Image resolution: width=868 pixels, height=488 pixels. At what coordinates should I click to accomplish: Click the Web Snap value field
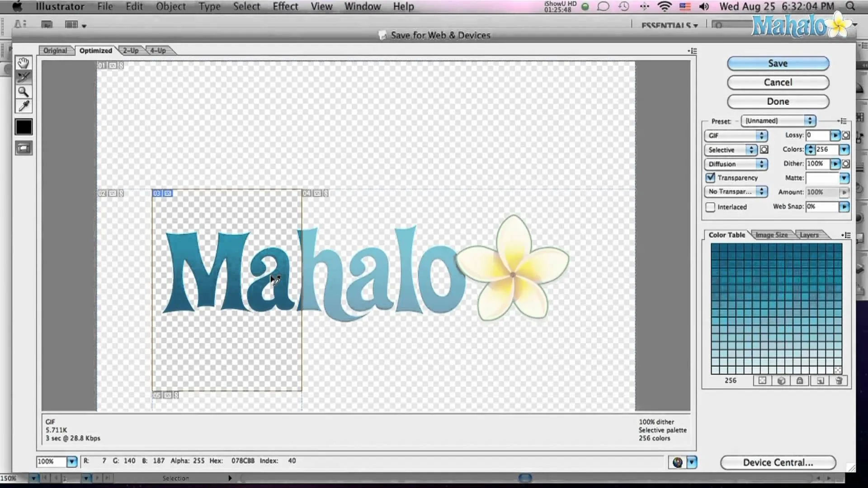[822, 206]
